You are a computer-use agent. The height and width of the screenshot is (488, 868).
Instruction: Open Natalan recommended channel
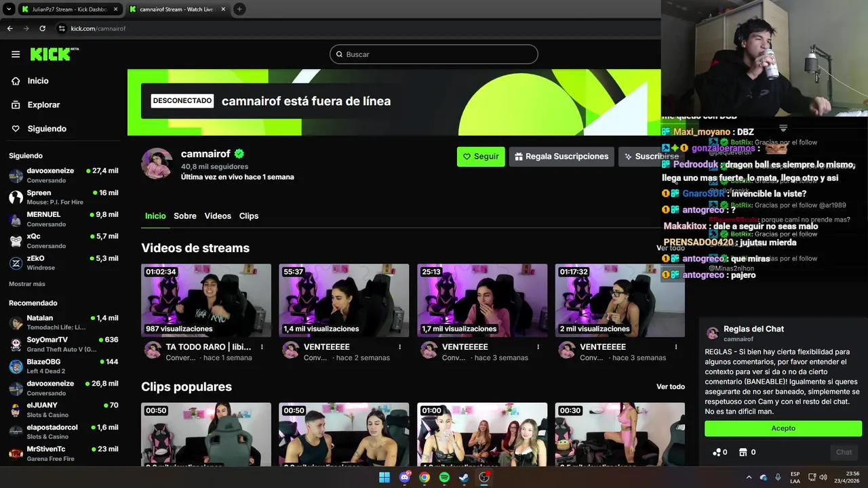point(63,323)
